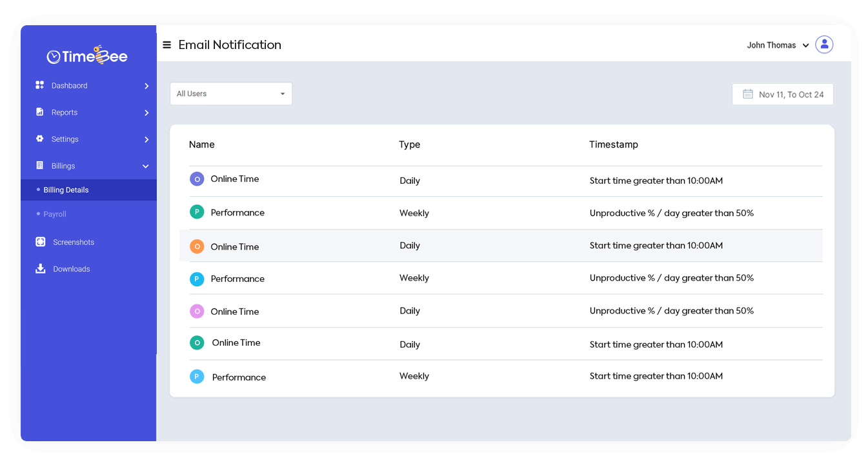Open the calendar icon on the date picker

[747, 94]
